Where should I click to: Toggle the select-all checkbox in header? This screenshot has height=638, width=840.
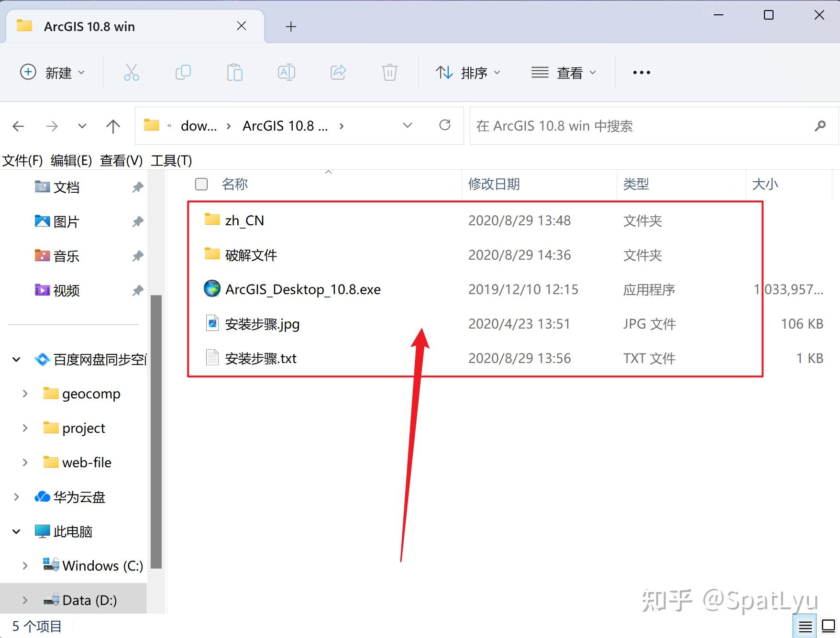click(x=201, y=184)
